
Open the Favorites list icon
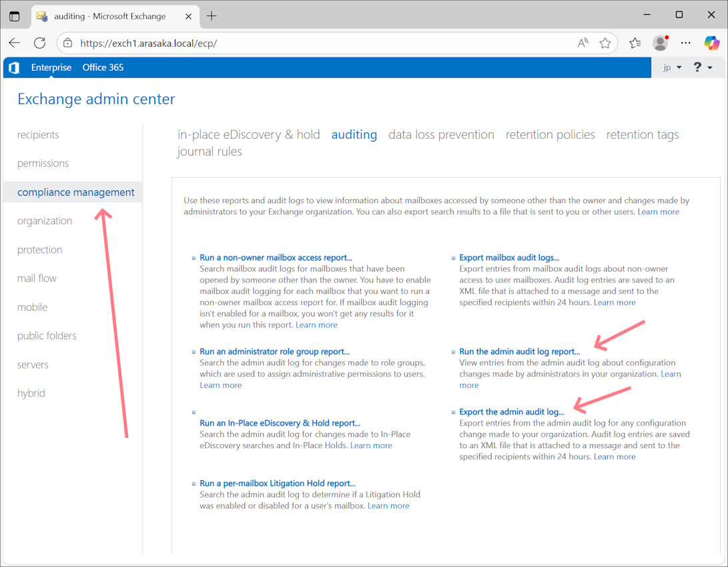pos(635,43)
